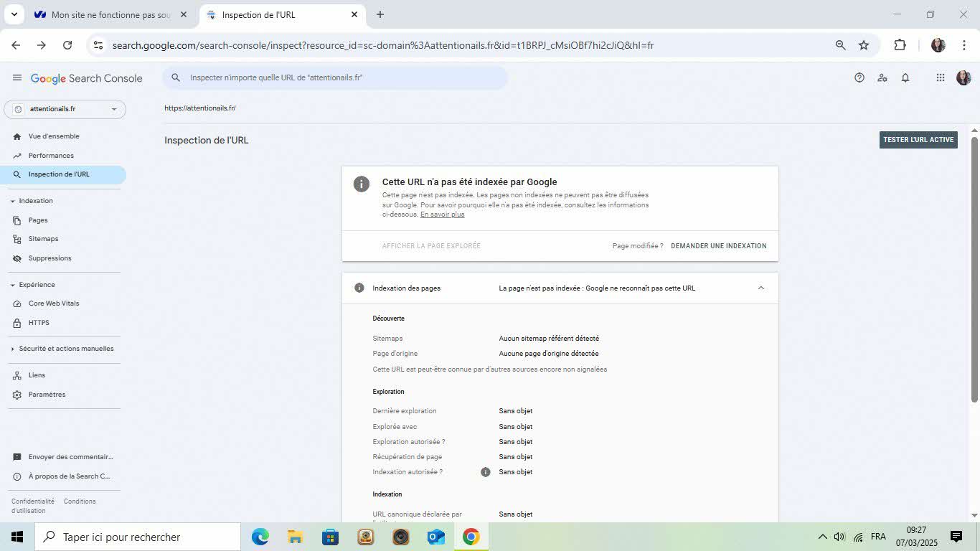Click the page vertical scrollbar
The width and height of the screenshot is (980, 551).
[x=974, y=269]
